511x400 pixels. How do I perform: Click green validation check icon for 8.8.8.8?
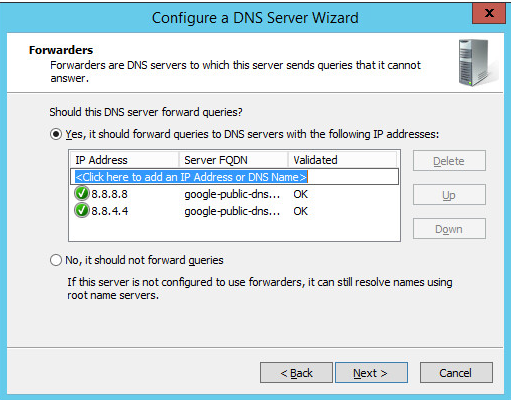(82, 194)
